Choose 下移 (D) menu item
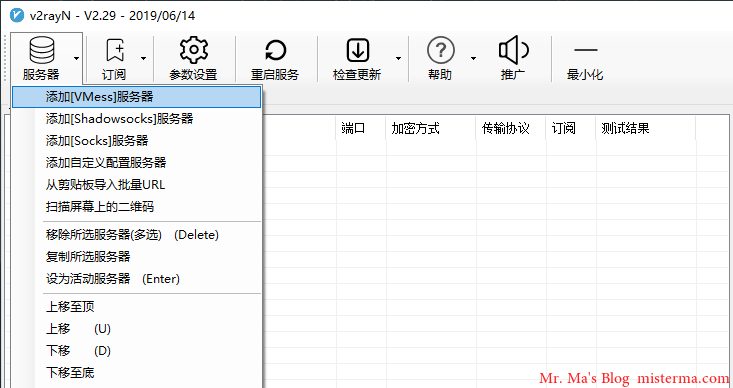 tap(137, 351)
